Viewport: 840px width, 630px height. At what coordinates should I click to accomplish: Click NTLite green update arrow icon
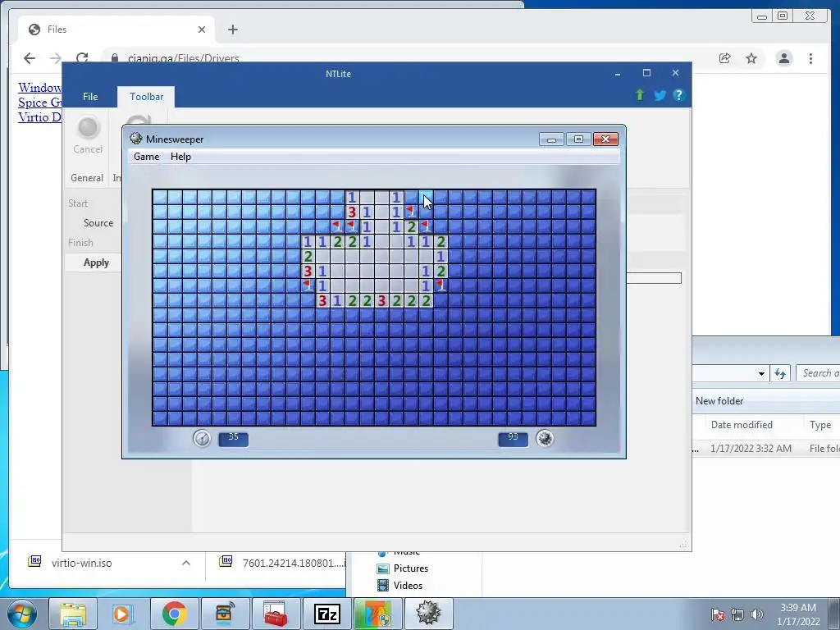640,95
